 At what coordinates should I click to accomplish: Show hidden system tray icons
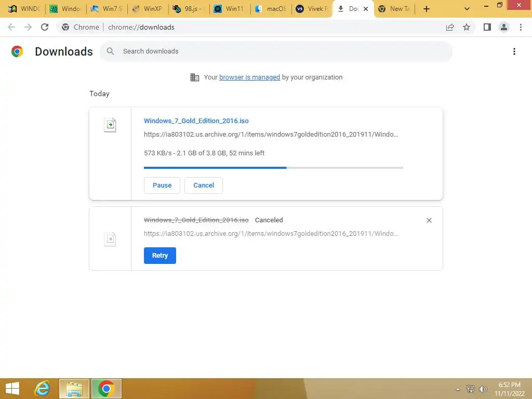458,389
